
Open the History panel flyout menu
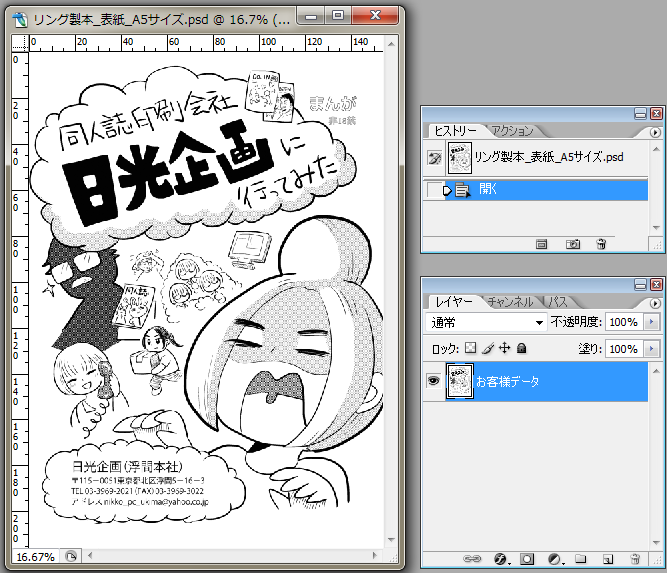[655, 133]
